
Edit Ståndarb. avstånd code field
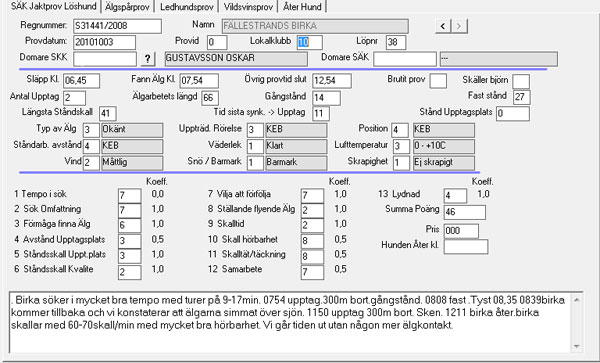tap(91, 147)
